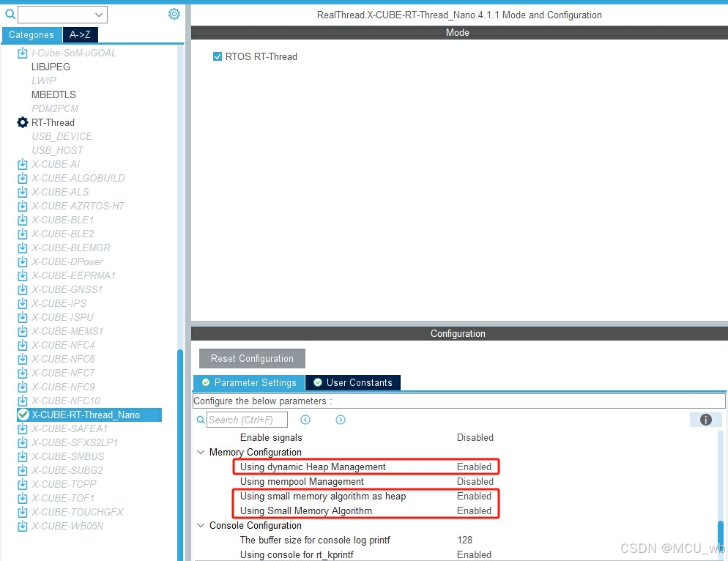Change Using Small Memory Algorithm value
This screenshot has height=561, width=728.
click(x=474, y=511)
